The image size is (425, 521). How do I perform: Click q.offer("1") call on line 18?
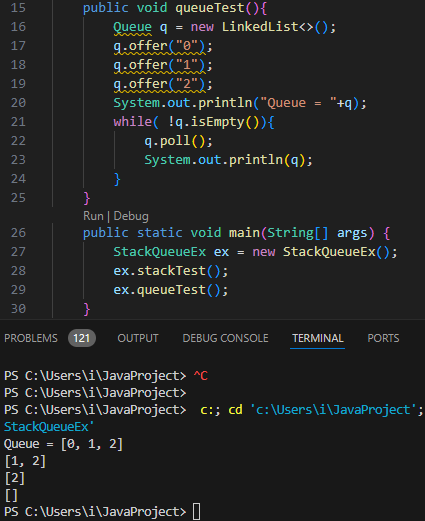[159, 65]
